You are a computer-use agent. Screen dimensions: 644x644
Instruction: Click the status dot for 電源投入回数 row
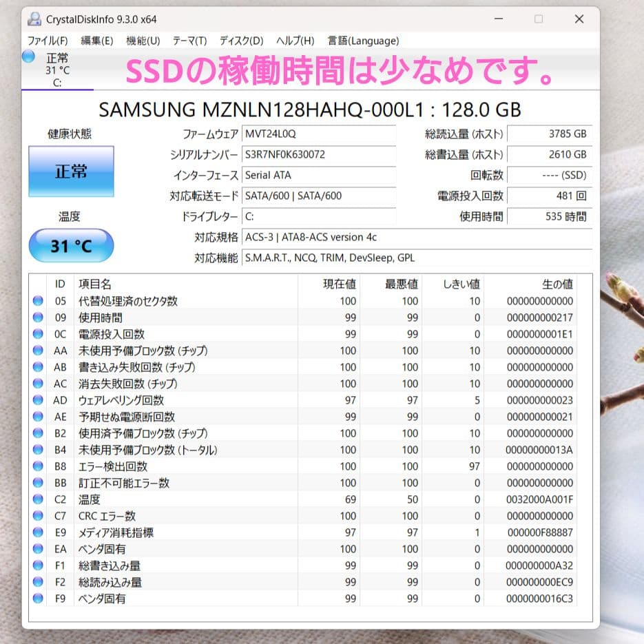click(x=38, y=334)
